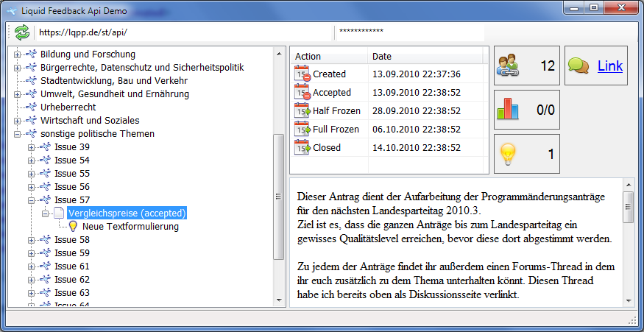Click the speech bubbles discussion icon
The width and height of the screenshot is (644, 332).
[x=578, y=66]
